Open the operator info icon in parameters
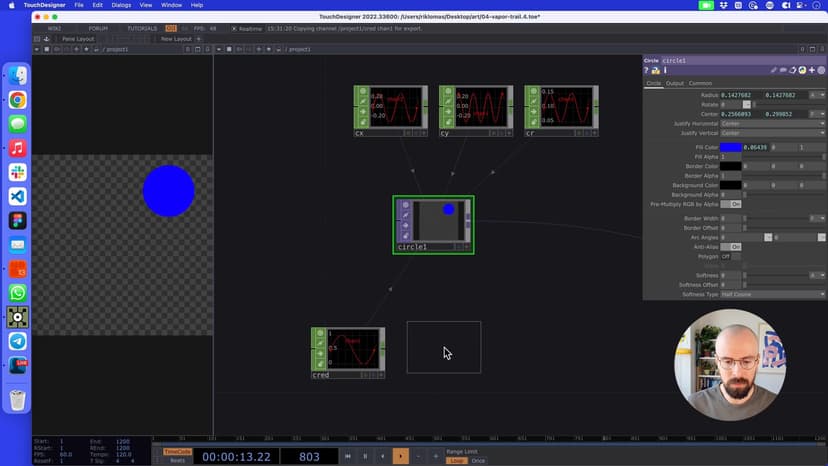 664,71
